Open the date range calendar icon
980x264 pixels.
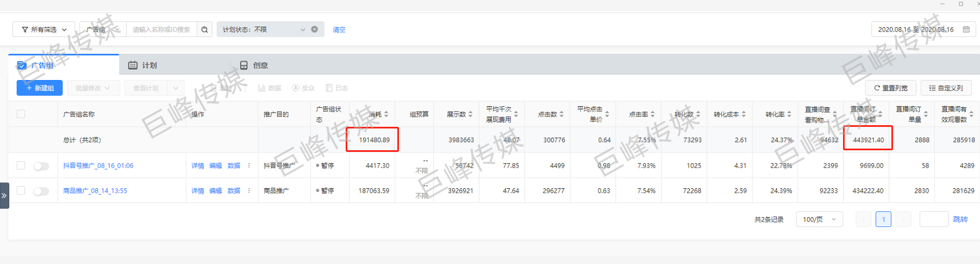point(966,29)
